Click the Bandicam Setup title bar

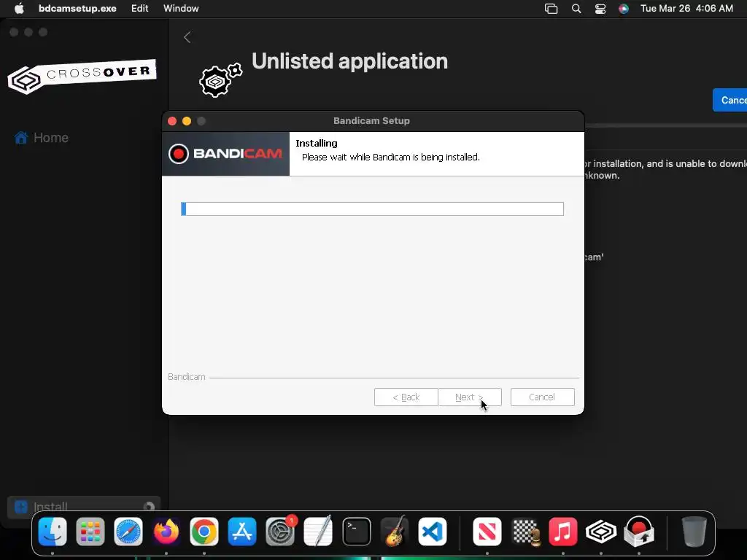tap(371, 121)
